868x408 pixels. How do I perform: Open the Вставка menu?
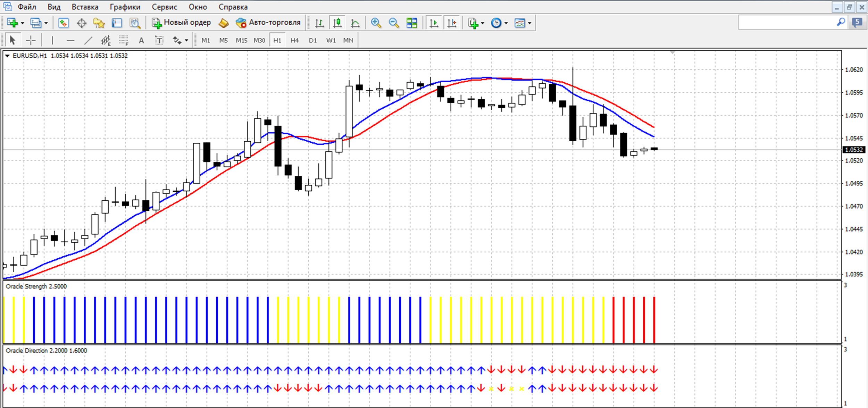pyautogui.click(x=85, y=7)
